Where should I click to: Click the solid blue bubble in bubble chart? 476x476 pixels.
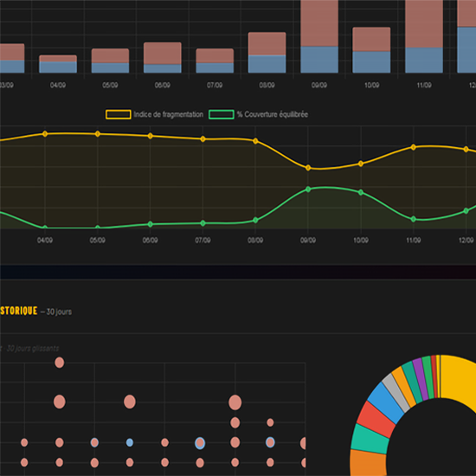130,442
